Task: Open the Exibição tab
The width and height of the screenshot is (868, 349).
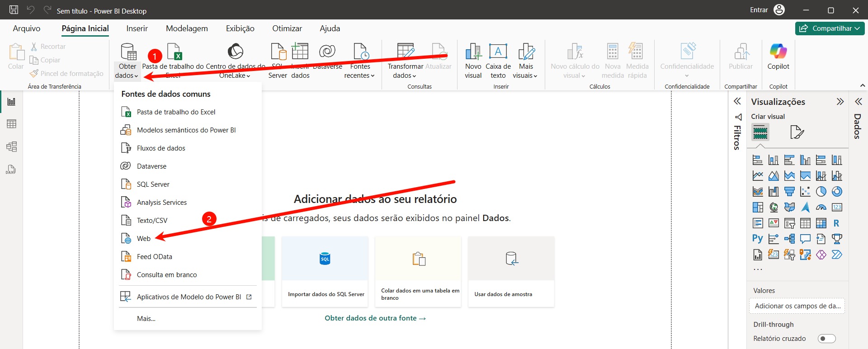Action: (x=240, y=28)
